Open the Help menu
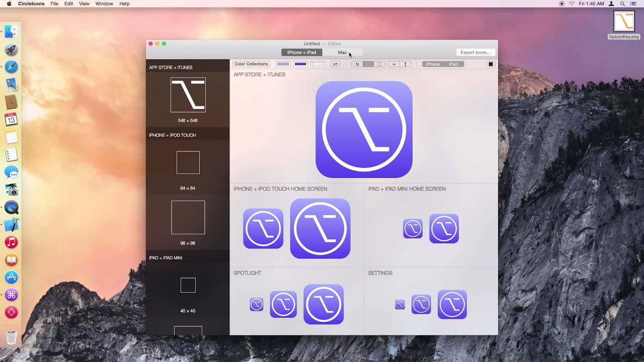 (x=124, y=4)
